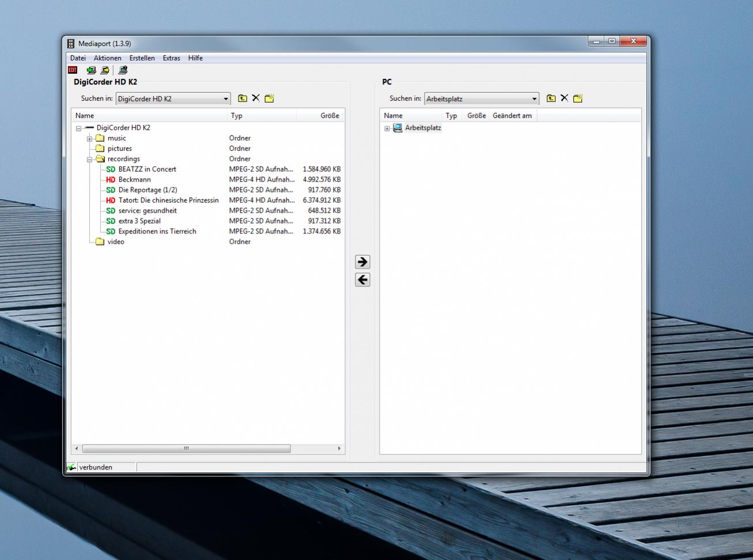Click the SD icon of service: gesundheit
The width and height of the screenshot is (753, 560).
click(x=111, y=211)
